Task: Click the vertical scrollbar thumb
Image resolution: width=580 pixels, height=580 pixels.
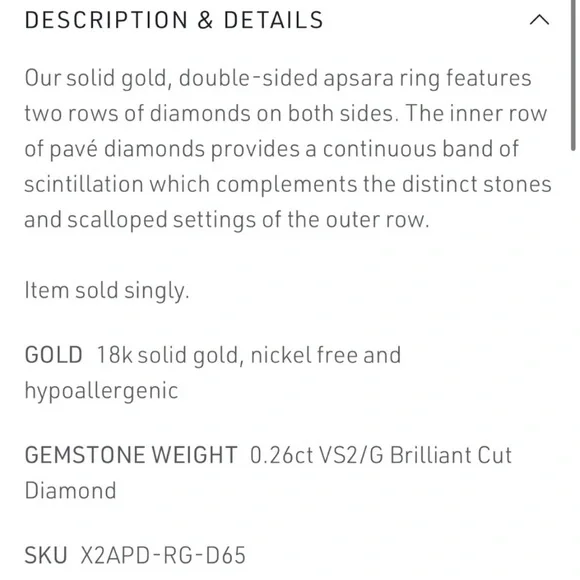Action: (x=573, y=75)
